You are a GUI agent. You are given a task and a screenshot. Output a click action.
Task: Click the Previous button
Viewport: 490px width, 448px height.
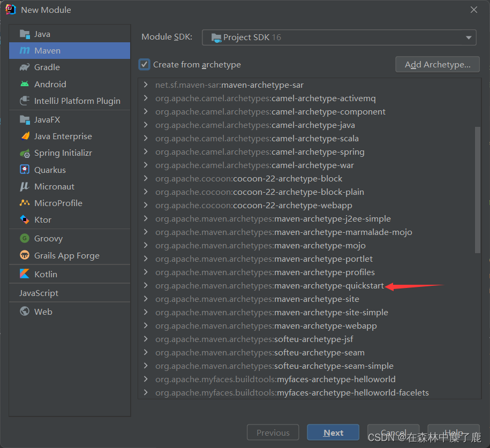273,432
